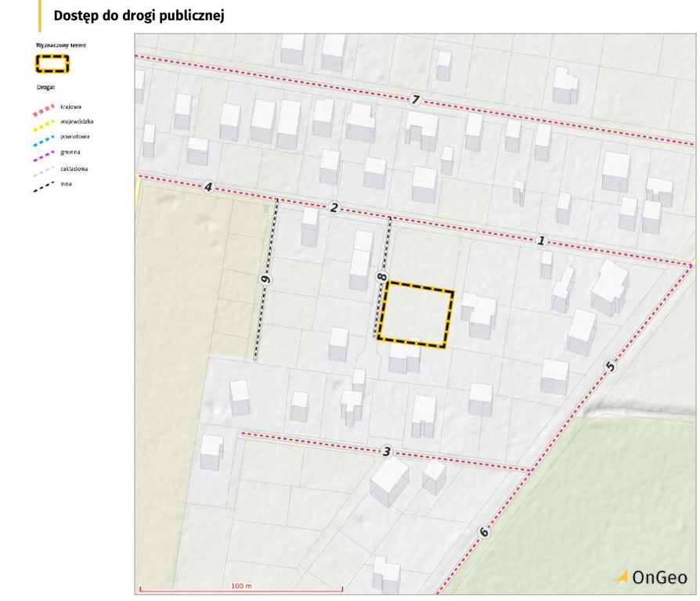
Task: Select road marker number 4
Action: tap(207, 187)
